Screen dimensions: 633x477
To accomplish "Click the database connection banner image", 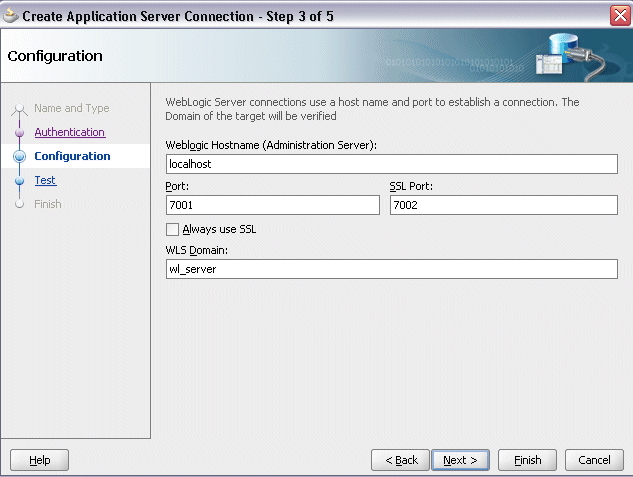I will (x=570, y=56).
